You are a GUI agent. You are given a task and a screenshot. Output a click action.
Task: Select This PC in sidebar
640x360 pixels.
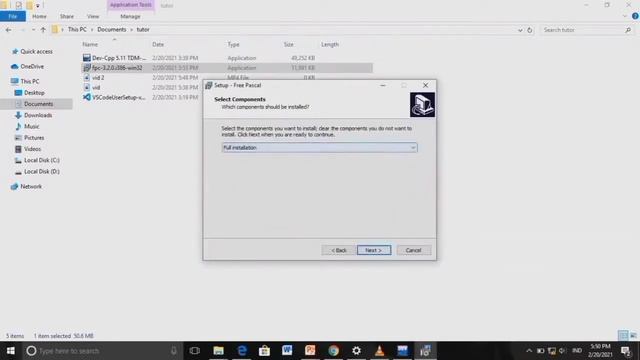[x=29, y=81]
